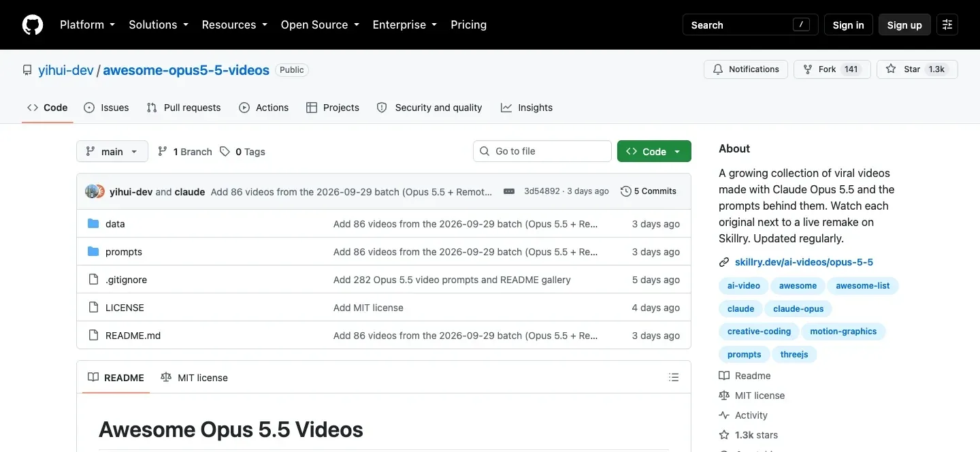Image resolution: width=980 pixels, height=452 pixels.
Task: Select the Code repository tab
Action: tap(48, 108)
